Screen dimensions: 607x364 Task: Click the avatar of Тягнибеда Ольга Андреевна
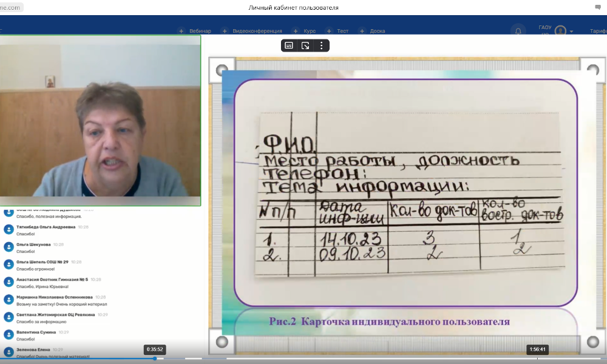click(x=8, y=229)
